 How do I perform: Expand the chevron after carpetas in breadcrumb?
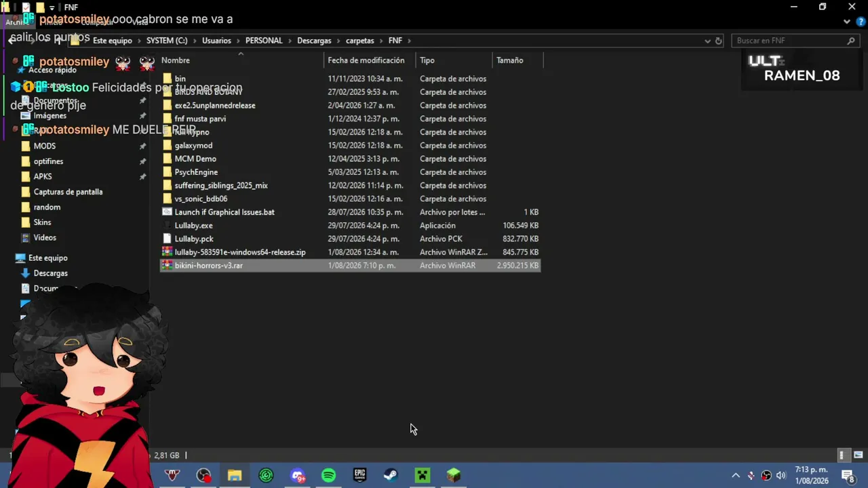pyautogui.click(x=381, y=41)
